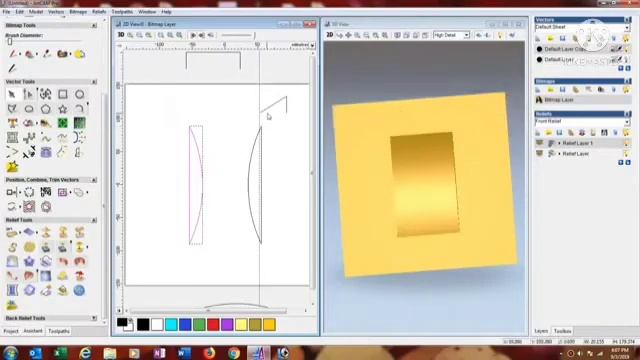Open the Shape Editor relief tool (first Relief Tools icon)
Viewport: 640px width, 360px height.
[12, 233]
